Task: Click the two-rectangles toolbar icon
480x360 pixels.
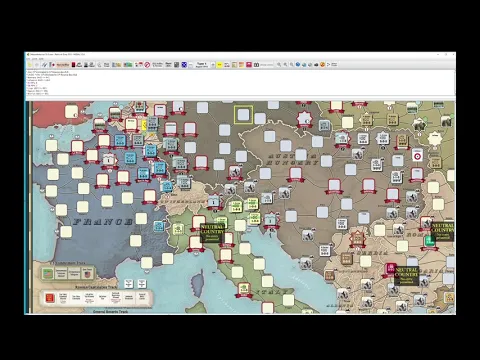Action: coord(256,65)
